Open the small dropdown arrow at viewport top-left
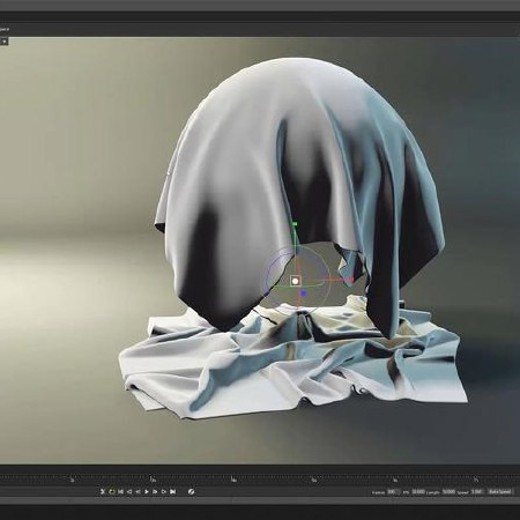This screenshot has height=520, width=520. coord(4,42)
